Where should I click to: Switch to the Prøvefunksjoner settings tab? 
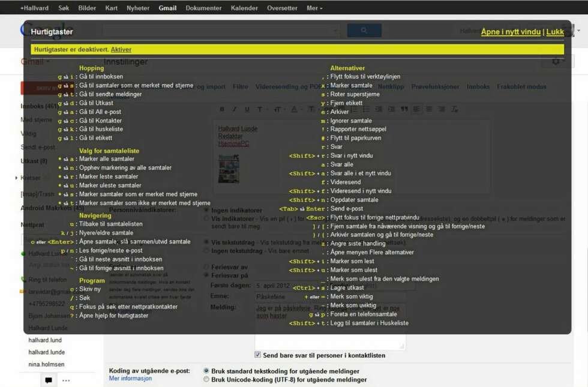435,86
